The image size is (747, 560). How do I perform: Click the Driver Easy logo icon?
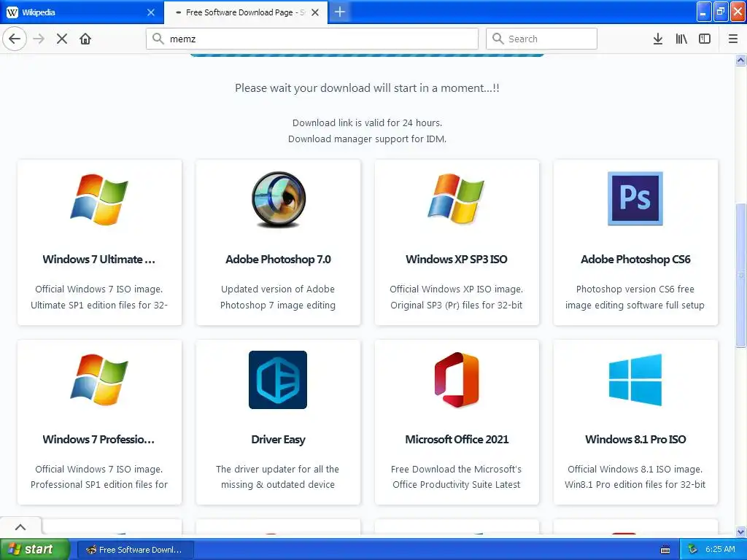pyautogui.click(x=278, y=379)
